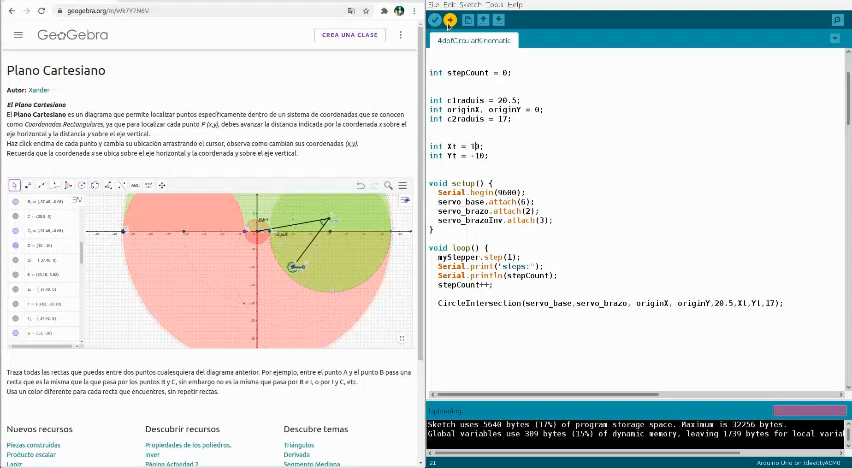Viewport: 852px width, 468px height.
Task: Open Chrome three-dot menu
Action: [x=414, y=11]
